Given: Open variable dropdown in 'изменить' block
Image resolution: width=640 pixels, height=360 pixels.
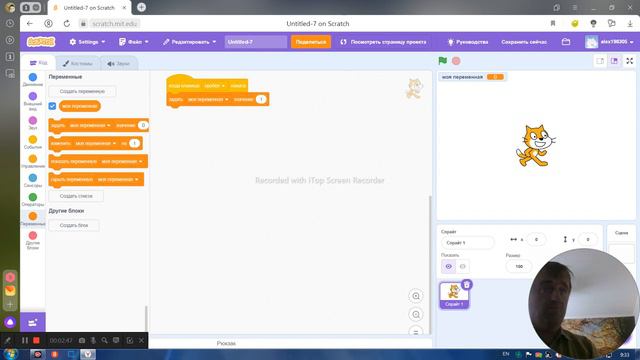Looking at the screenshot, I should pyautogui.click(x=96, y=143).
